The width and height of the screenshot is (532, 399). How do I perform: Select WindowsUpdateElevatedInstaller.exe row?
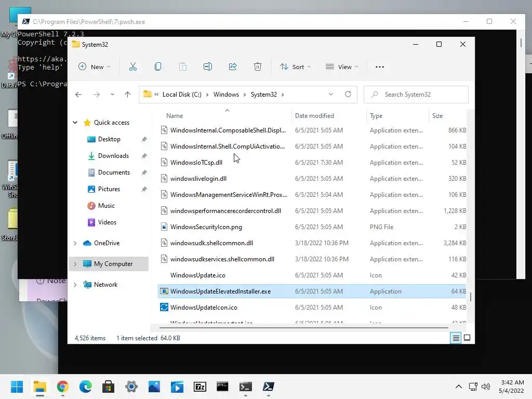coord(312,291)
